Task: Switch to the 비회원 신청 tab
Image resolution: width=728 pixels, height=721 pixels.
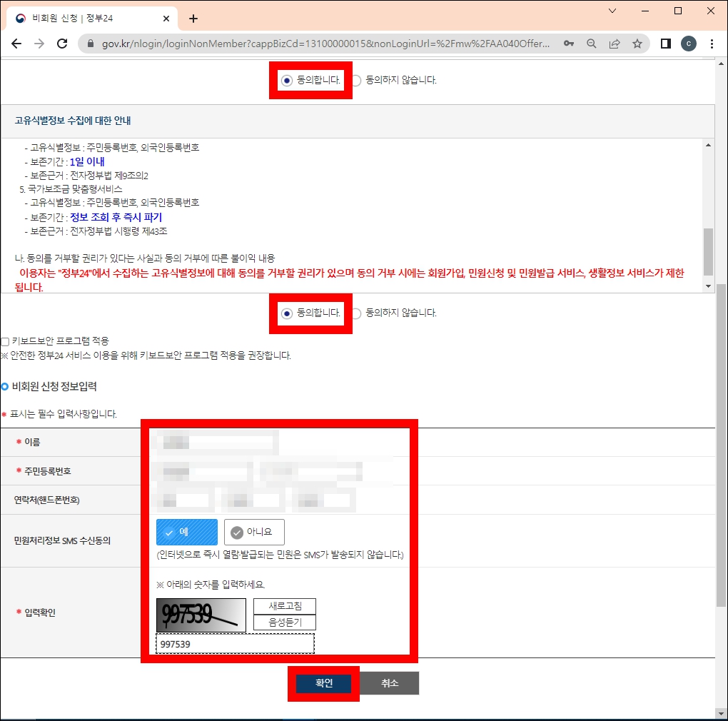Action: click(x=86, y=19)
